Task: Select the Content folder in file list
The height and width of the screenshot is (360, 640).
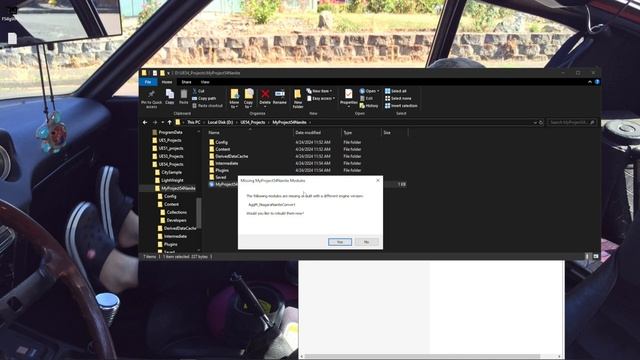Action: 222,149
